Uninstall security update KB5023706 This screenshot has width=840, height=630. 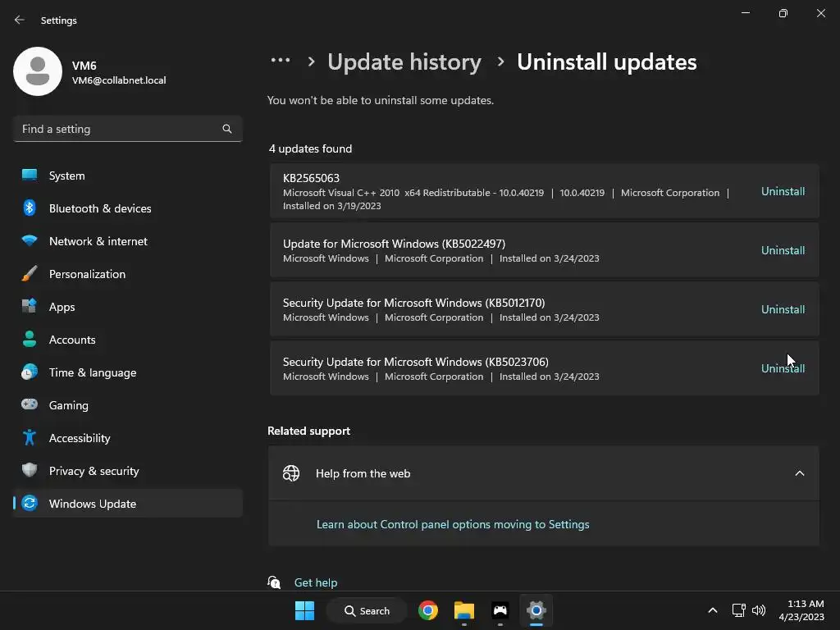tap(783, 368)
